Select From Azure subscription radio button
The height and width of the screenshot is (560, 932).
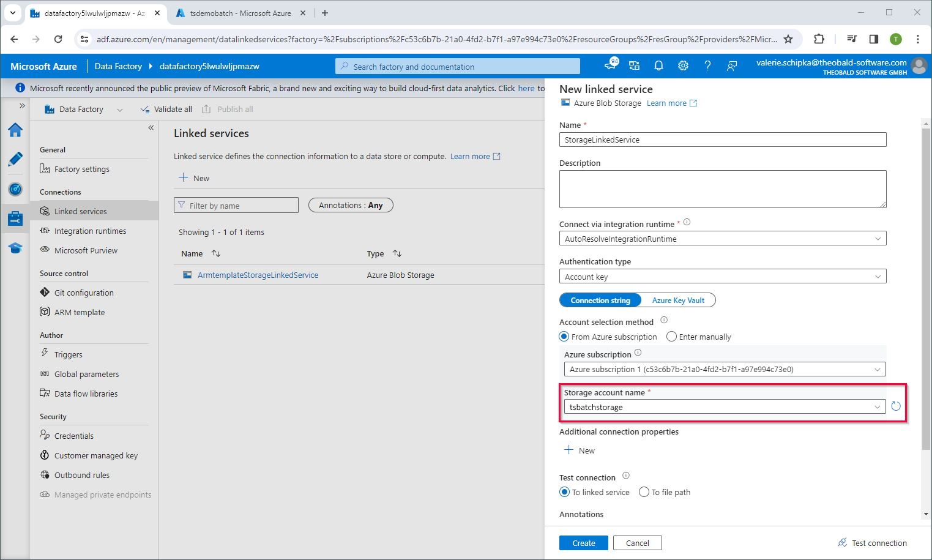[x=564, y=337]
